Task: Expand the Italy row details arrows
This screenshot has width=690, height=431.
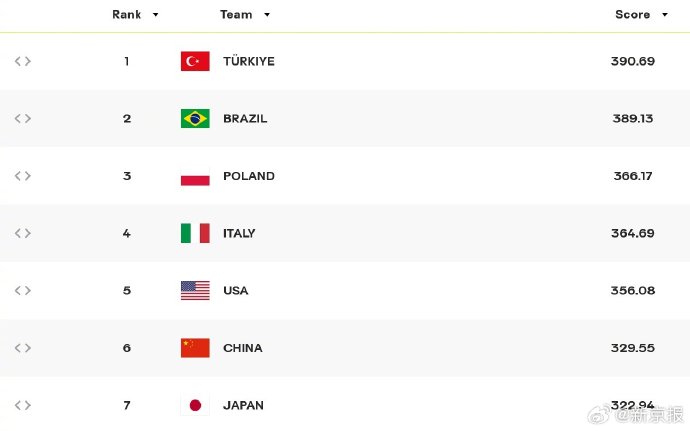Action: point(23,233)
